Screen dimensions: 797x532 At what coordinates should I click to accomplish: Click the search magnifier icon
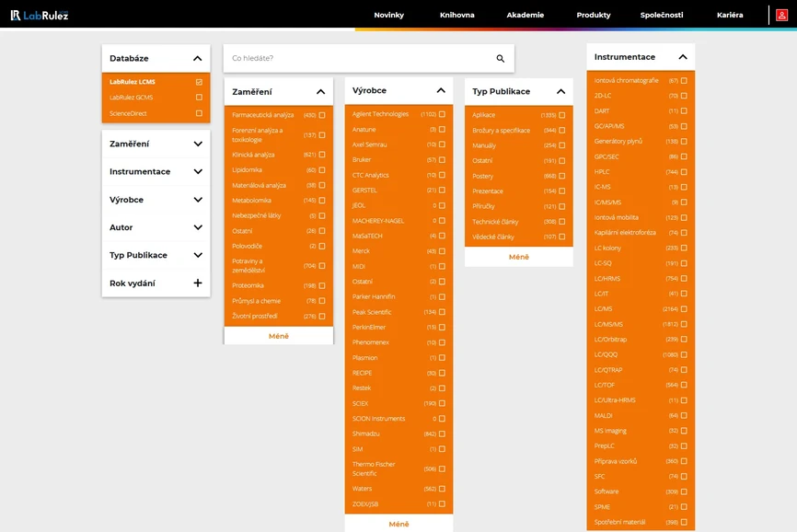pos(501,58)
